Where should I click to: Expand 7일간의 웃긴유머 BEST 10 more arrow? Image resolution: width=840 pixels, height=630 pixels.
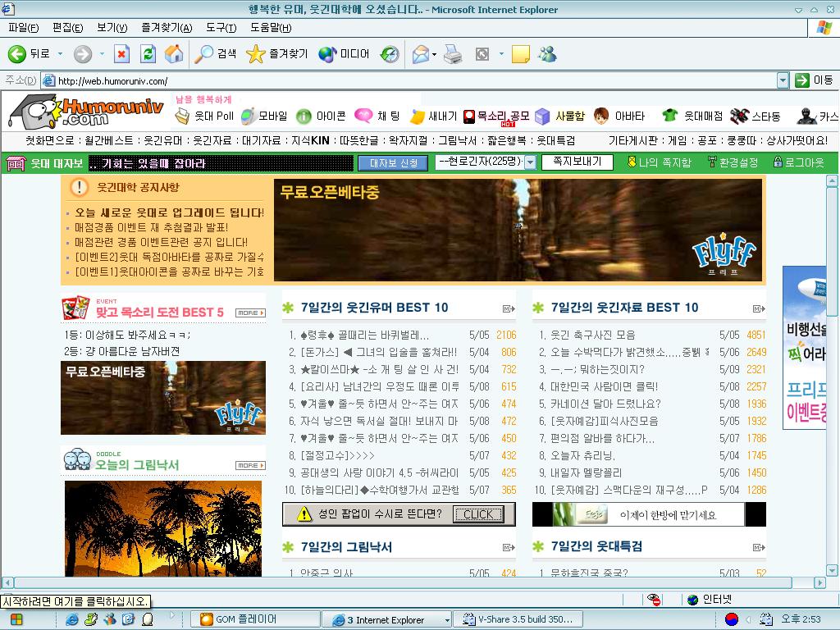point(509,308)
